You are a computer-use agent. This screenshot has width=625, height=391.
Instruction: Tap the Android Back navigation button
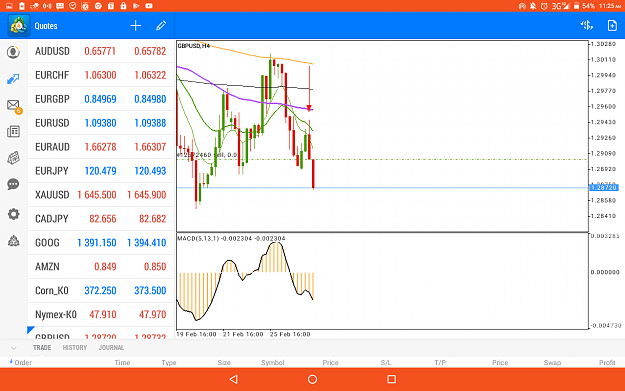click(x=234, y=379)
